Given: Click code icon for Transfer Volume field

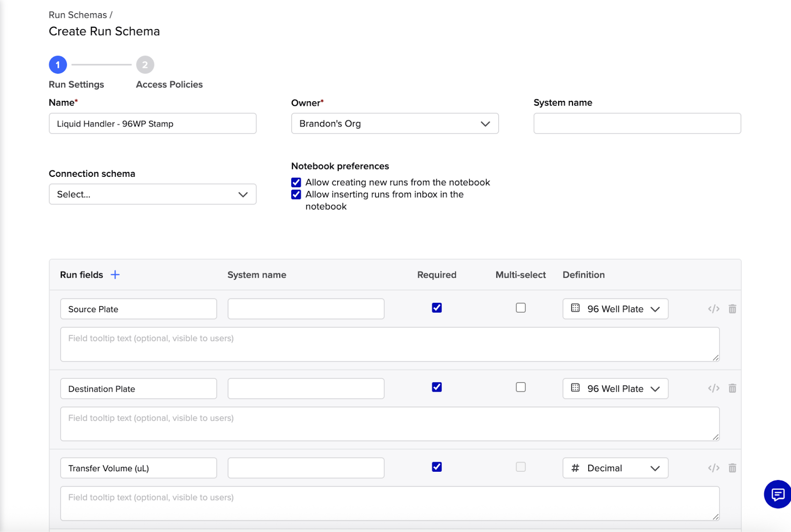Looking at the screenshot, I should [713, 468].
